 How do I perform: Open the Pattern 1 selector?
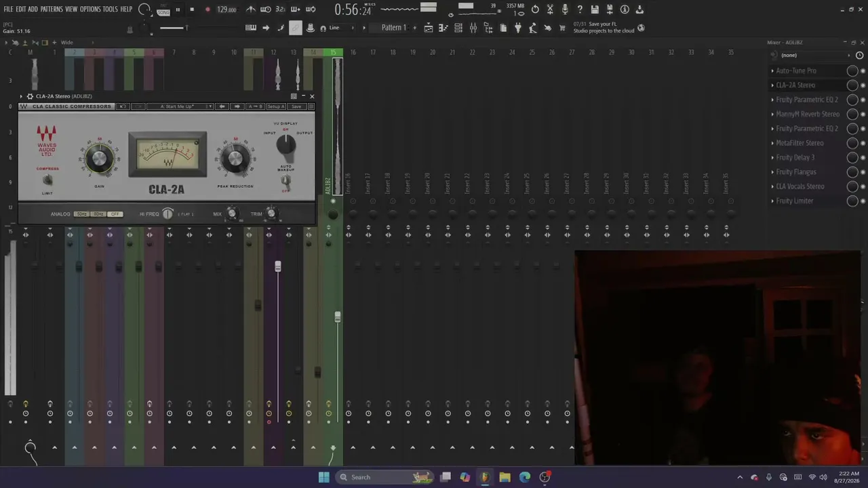(x=394, y=28)
